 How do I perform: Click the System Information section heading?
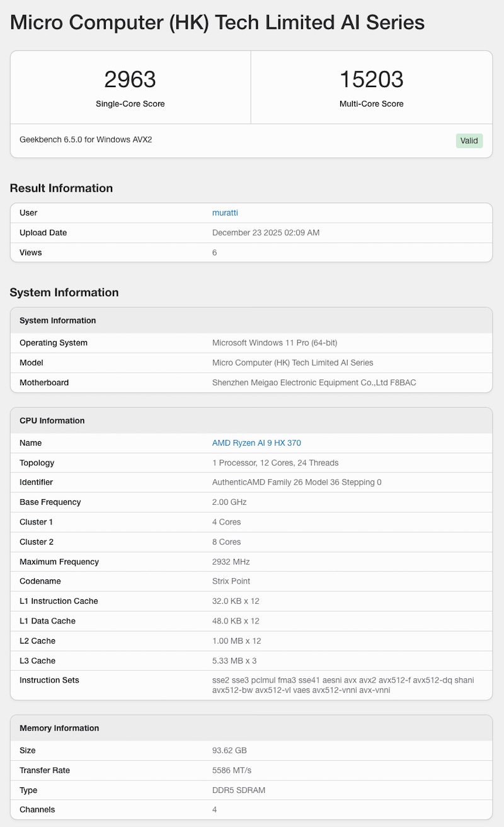(x=64, y=292)
